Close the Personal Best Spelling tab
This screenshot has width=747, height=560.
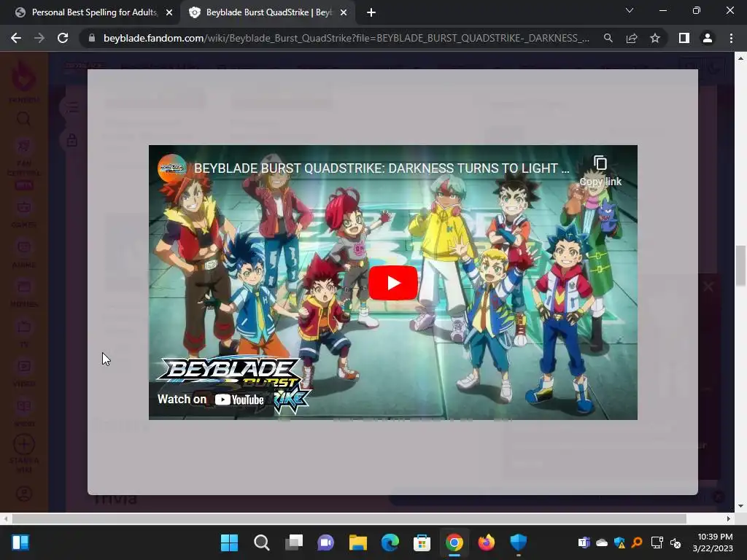click(169, 12)
